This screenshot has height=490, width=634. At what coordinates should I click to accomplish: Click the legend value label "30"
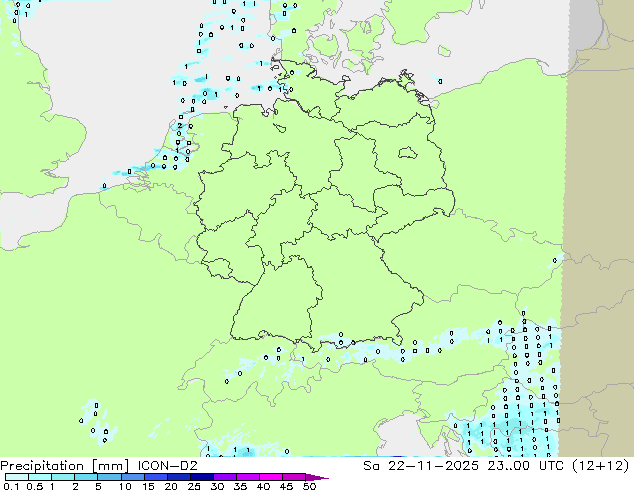(217, 486)
